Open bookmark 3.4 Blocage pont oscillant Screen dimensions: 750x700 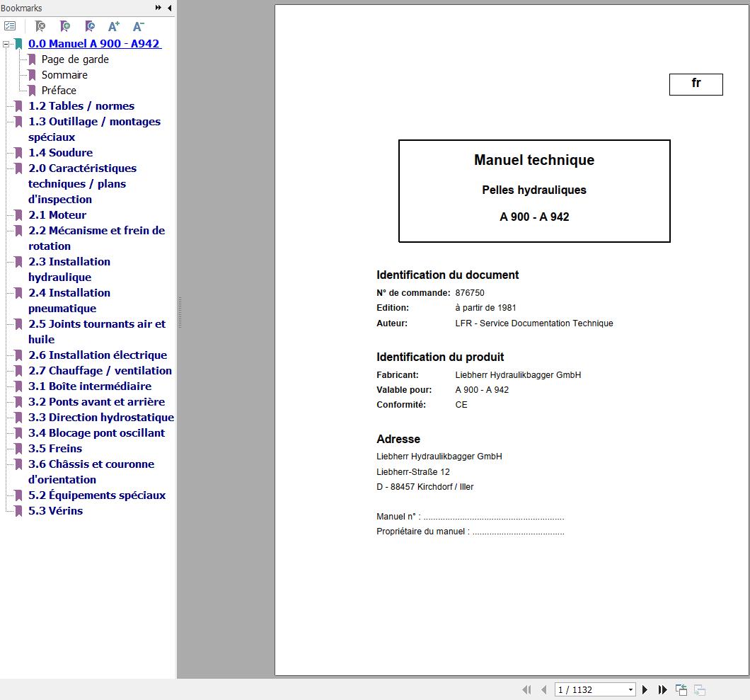coord(97,433)
